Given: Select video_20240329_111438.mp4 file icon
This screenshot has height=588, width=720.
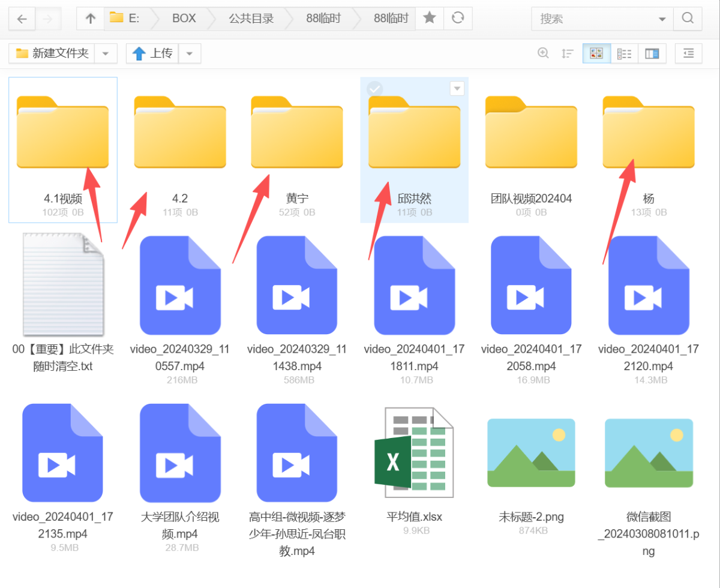Looking at the screenshot, I should click(297, 285).
